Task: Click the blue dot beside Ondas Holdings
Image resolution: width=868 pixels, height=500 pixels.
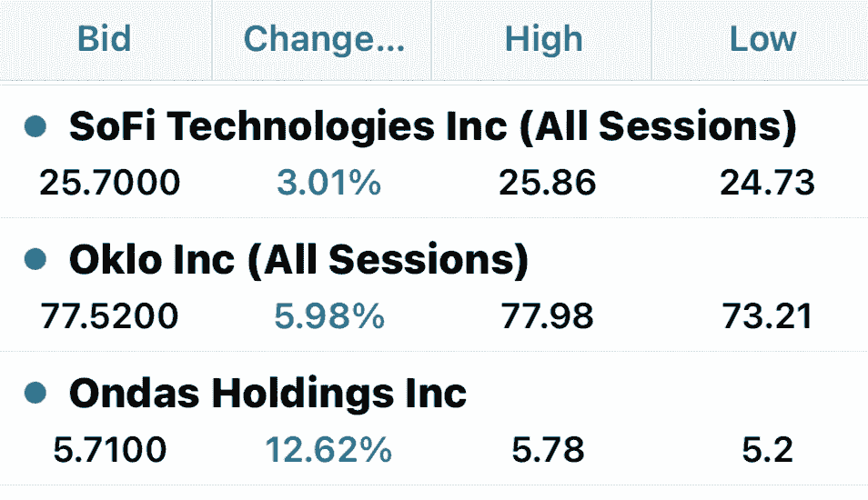Action: [35, 393]
